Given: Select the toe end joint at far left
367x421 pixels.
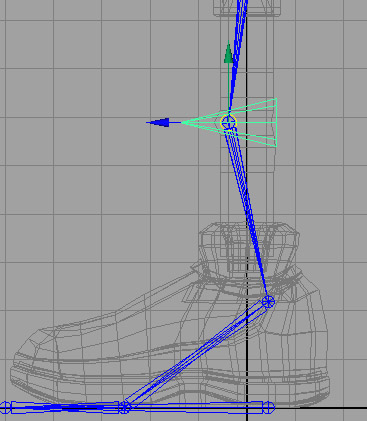Looking at the screenshot, I should [x=5, y=407].
